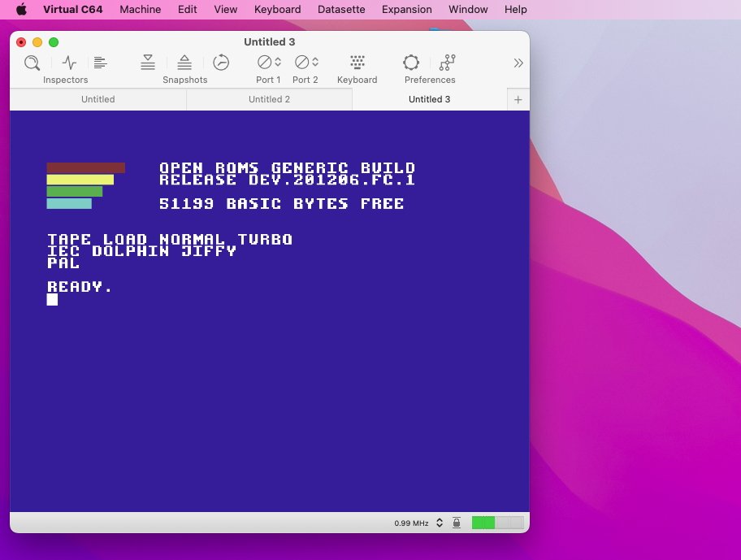Screen dimensions: 741x560
Task: Click the window title 'Untitled 3'
Action: tap(270, 41)
